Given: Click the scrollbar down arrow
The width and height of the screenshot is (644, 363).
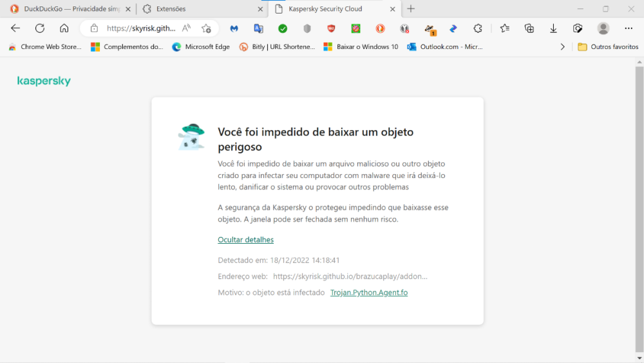Looking at the screenshot, I should 639,358.
